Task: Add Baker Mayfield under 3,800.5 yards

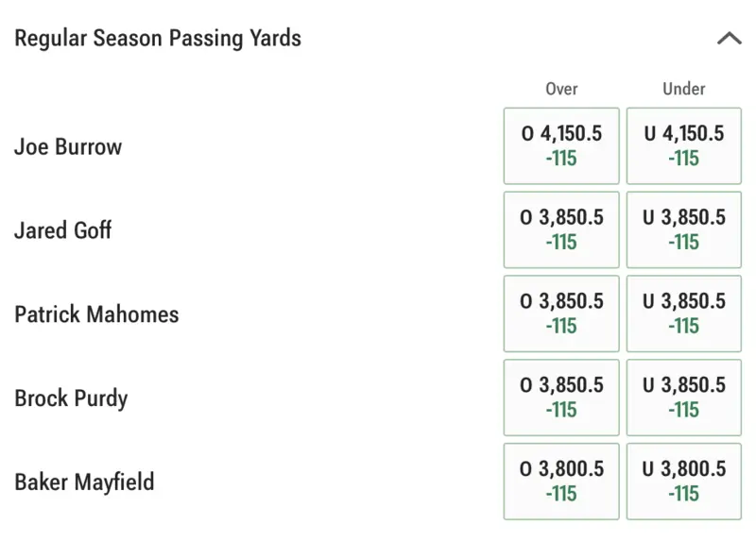Action: [683, 482]
